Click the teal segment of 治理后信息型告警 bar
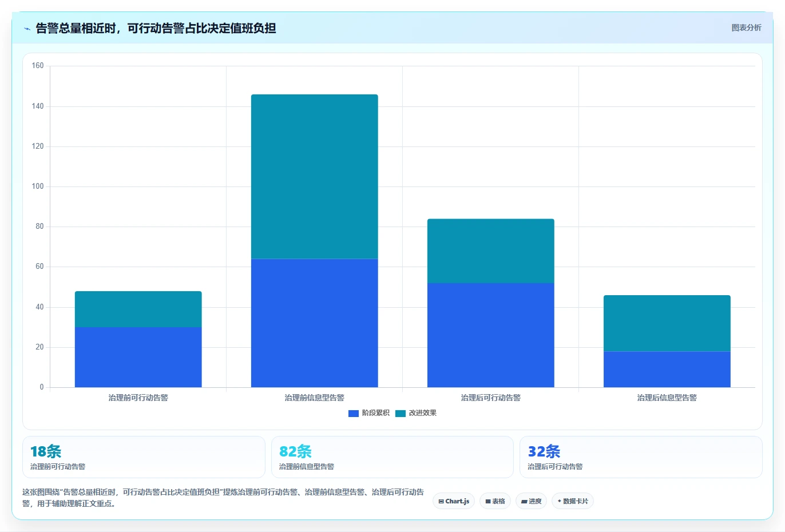The image size is (785, 532). pyautogui.click(x=667, y=323)
